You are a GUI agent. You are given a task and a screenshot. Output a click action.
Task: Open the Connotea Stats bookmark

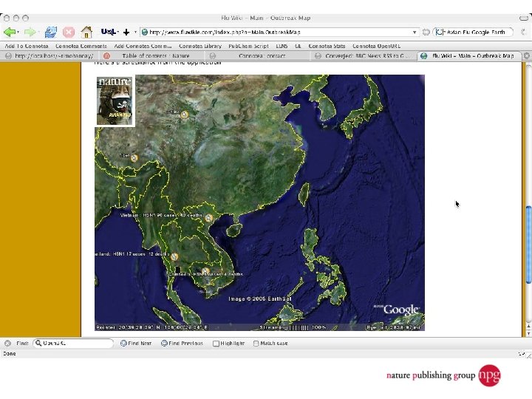click(327, 46)
